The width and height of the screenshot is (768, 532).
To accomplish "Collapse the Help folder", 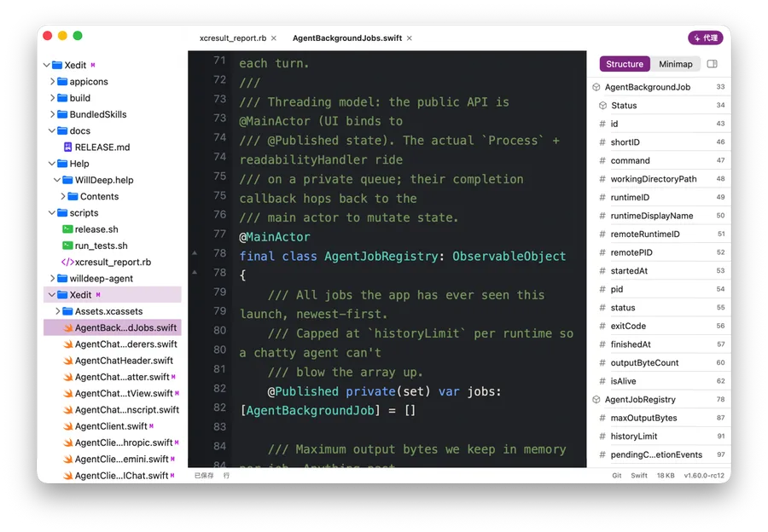I will (x=52, y=164).
